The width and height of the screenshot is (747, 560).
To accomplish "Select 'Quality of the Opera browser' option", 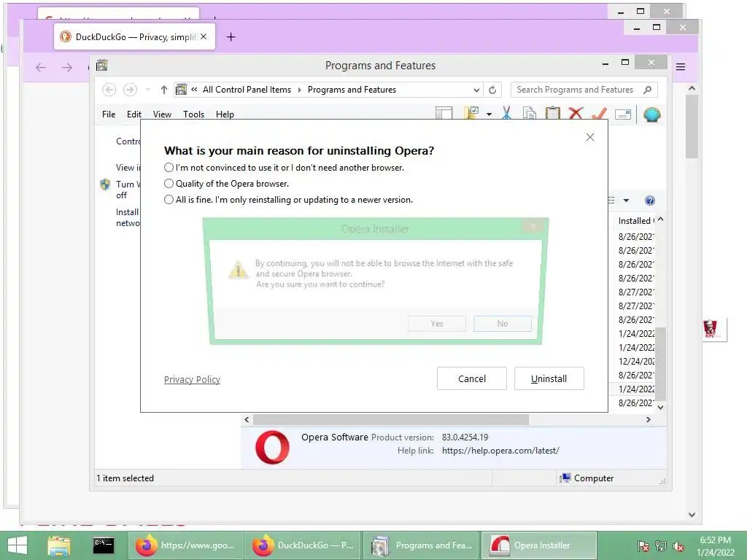I will pyautogui.click(x=169, y=183).
